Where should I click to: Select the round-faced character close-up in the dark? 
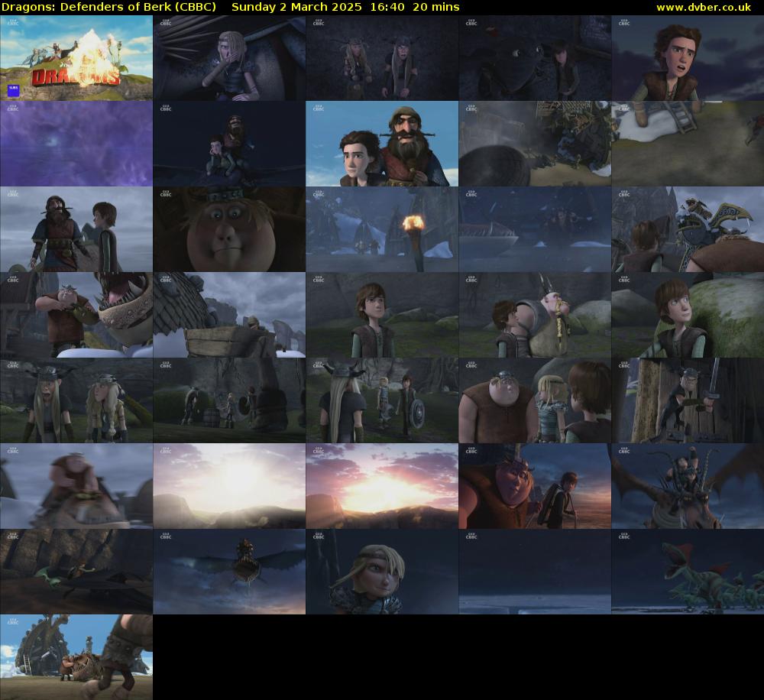[229, 229]
